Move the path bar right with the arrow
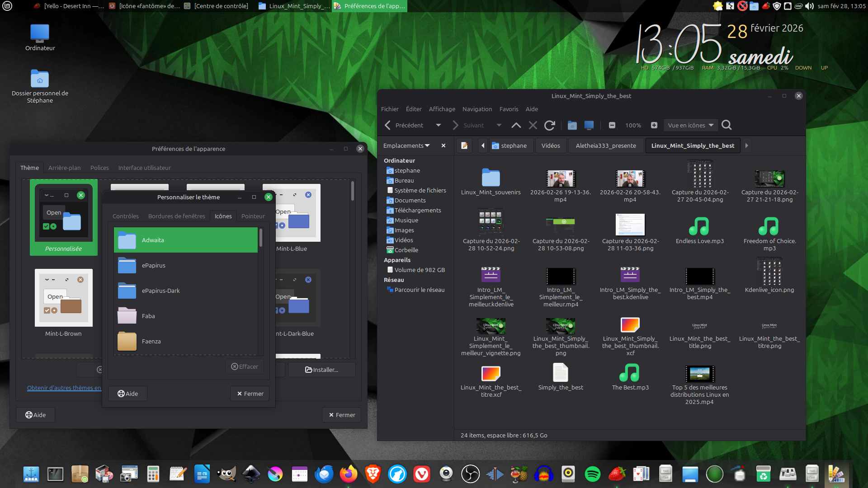This screenshot has width=868, height=488. [x=746, y=145]
